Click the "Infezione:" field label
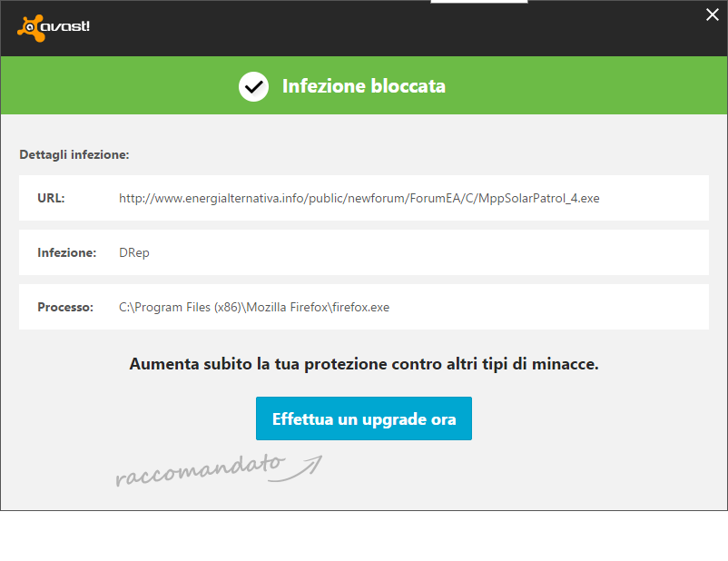728x561 pixels. (x=66, y=252)
